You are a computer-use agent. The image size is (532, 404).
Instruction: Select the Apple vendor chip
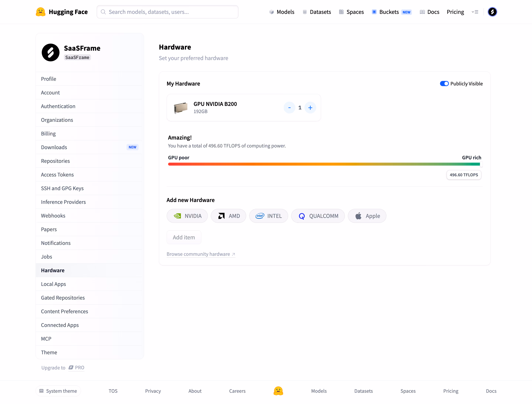[367, 216]
